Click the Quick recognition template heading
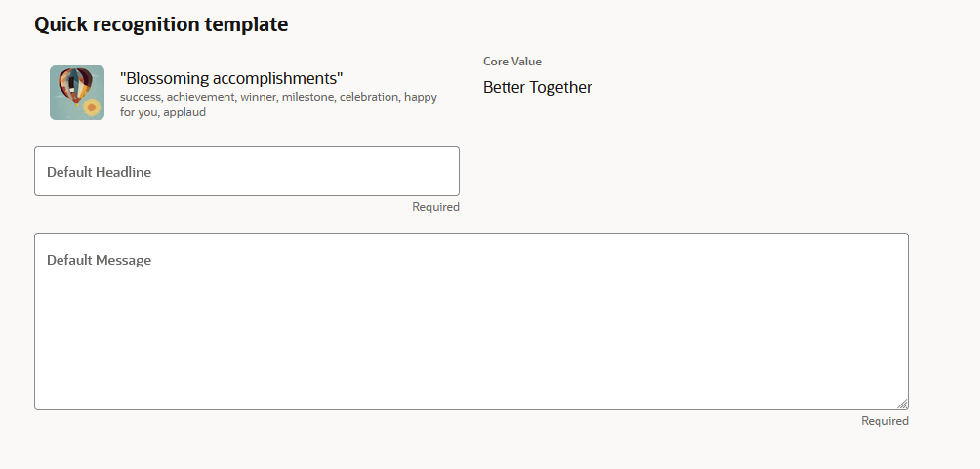The width and height of the screenshot is (980, 469). (x=161, y=24)
